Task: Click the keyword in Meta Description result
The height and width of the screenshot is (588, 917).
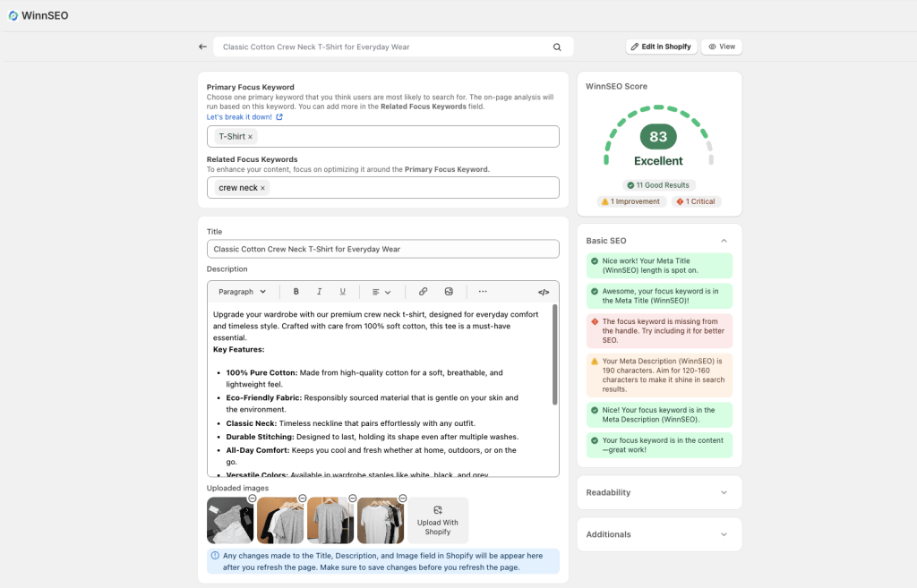Action: point(659,415)
